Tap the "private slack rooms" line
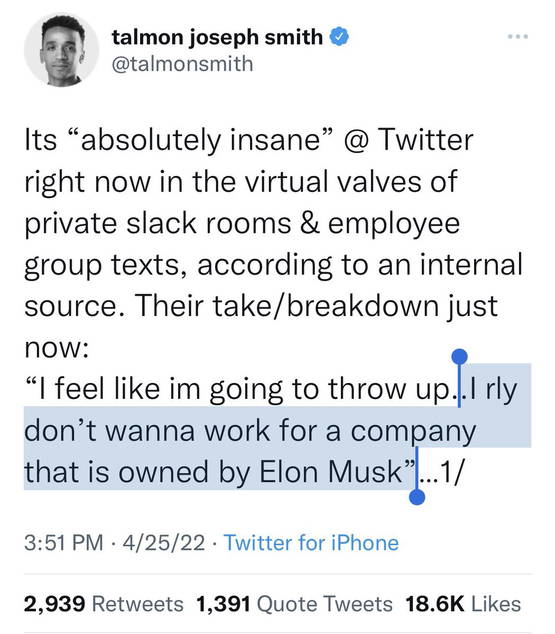Viewport: 555px width, 634px height. [158, 223]
